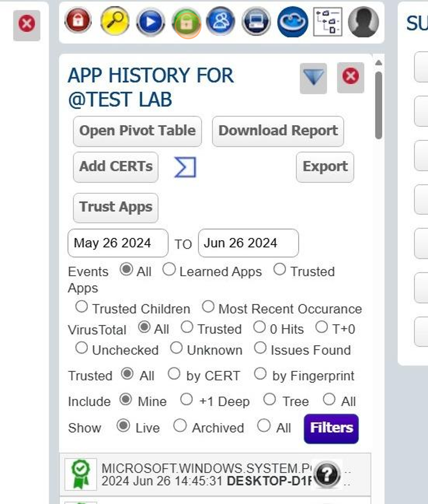Click the red padlock icon in toolbar
Viewport: 428px width, 504px height.
click(78, 21)
